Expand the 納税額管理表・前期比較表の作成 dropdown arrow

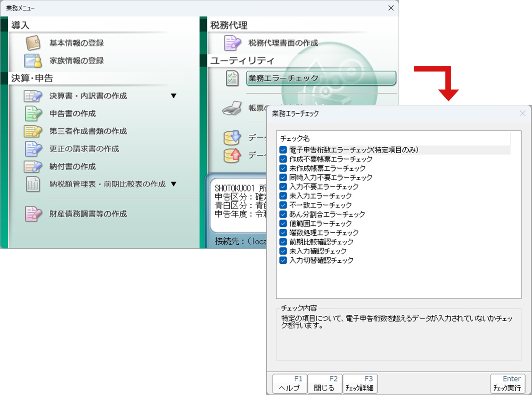174,184
